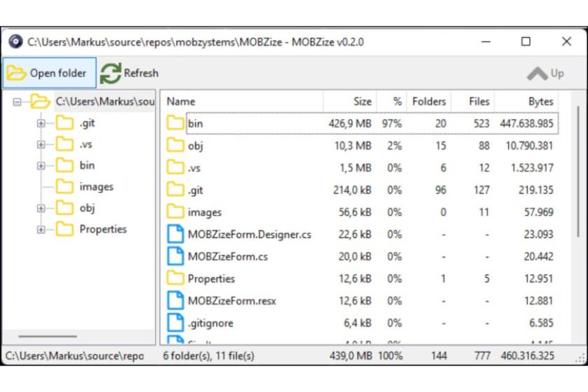Click the obj folder icon in tree
588x392 pixels.
(64, 208)
